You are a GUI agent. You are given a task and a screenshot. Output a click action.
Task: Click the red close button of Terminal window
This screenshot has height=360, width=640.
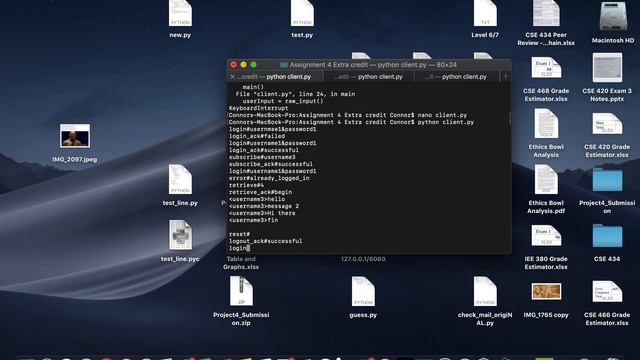click(233, 64)
